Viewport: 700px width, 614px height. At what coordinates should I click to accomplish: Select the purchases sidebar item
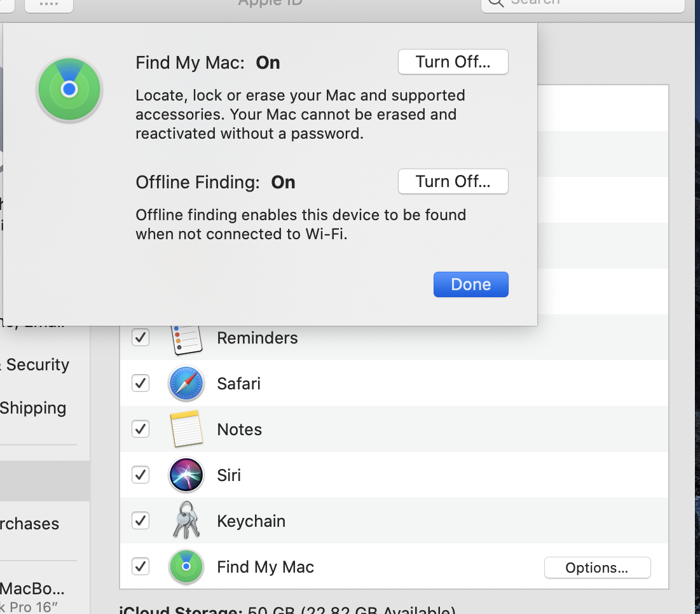[29, 524]
